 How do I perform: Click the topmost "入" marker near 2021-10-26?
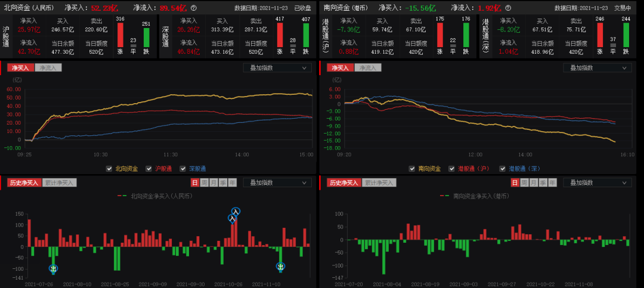click(236, 211)
